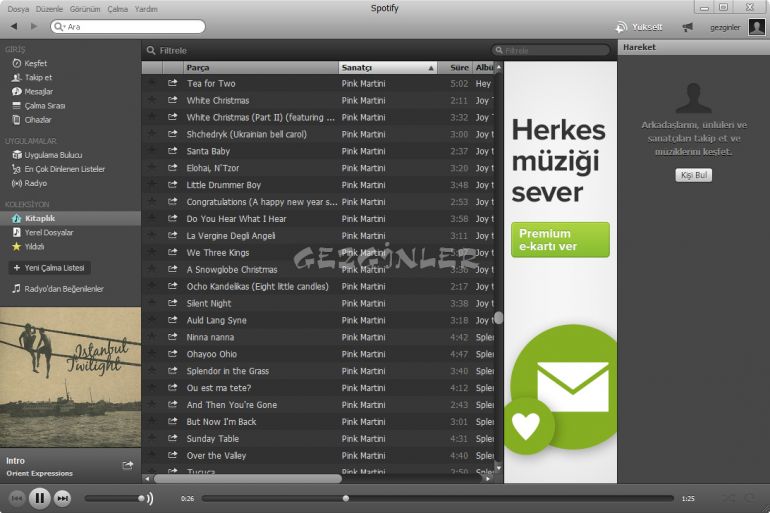The image size is (770, 513).
Task: Open Cihazlar in the sidebar
Action: tap(31, 120)
